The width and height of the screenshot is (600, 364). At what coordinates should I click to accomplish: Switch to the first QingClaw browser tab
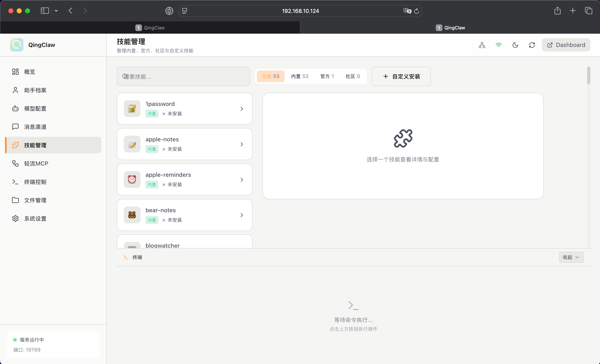click(x=150, y=28)
